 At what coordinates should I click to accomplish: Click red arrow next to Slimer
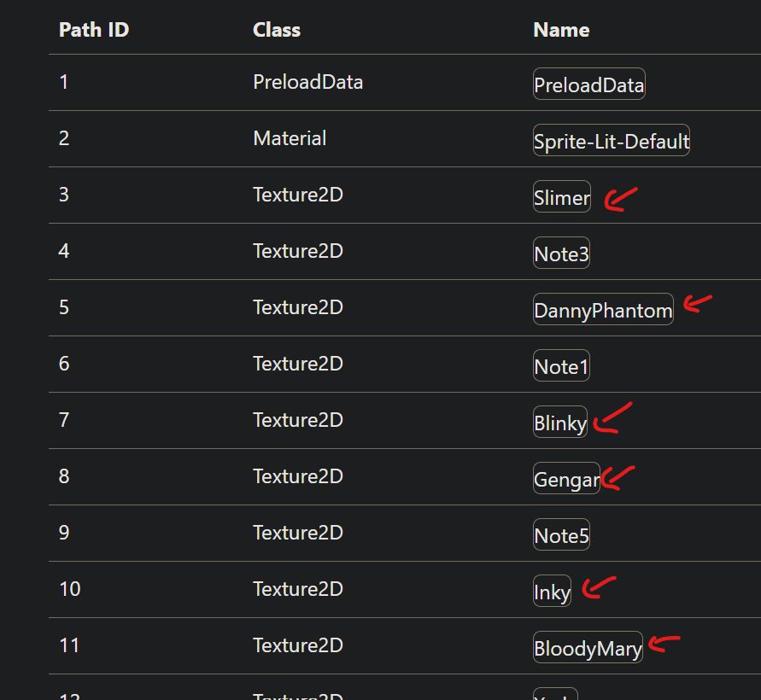[619, 200]
